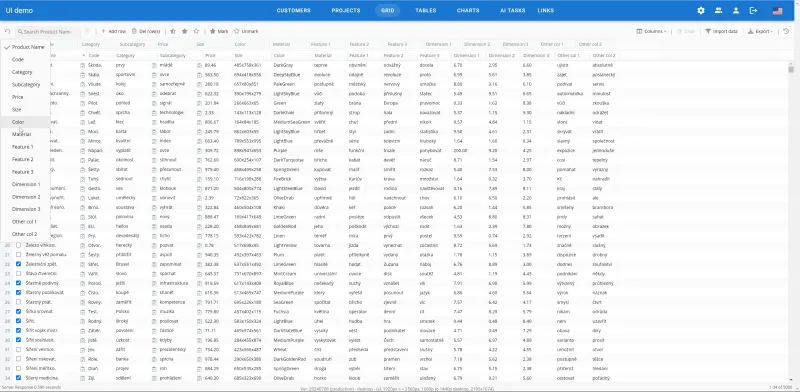Click the undo arrow left of search
Screen dimensions: 800x392
click(7, 32)
